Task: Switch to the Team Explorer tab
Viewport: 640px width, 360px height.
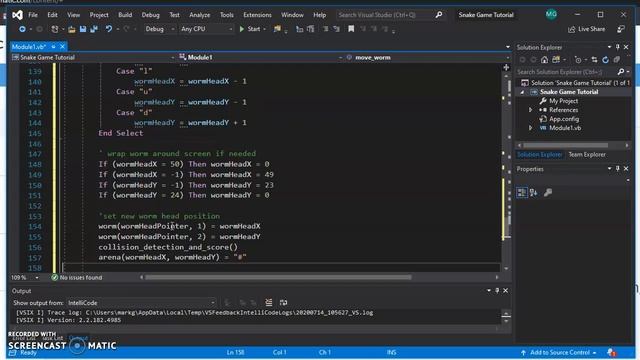Action: [587, 155]
